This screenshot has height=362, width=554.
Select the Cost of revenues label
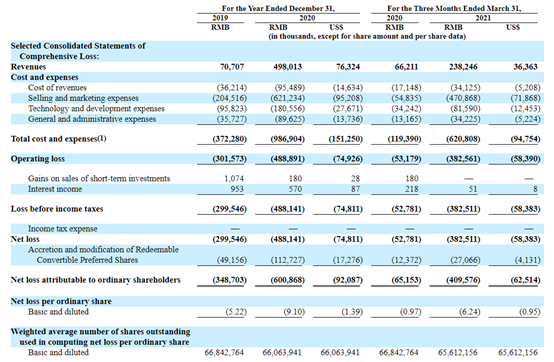coord(57,88)
